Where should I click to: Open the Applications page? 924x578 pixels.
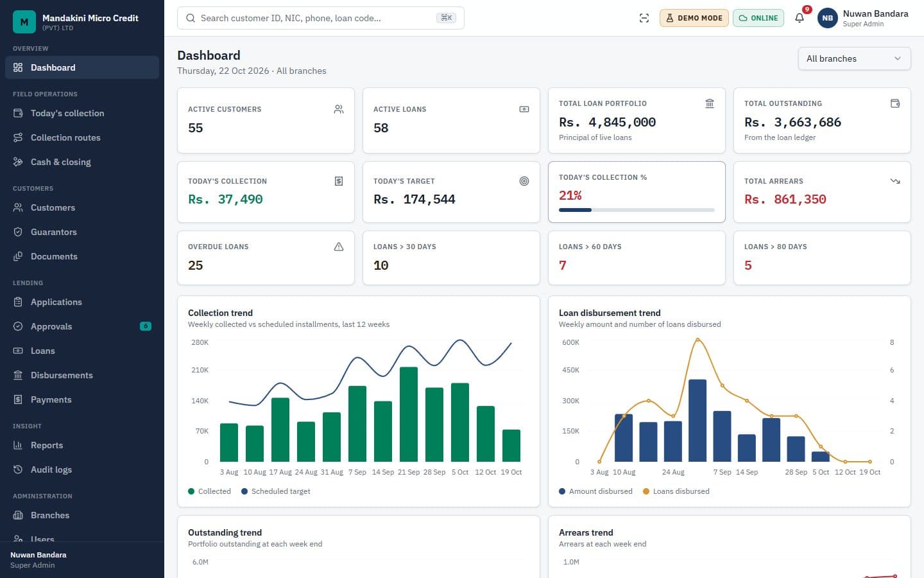pyautogui.click(x=82, y=302)
